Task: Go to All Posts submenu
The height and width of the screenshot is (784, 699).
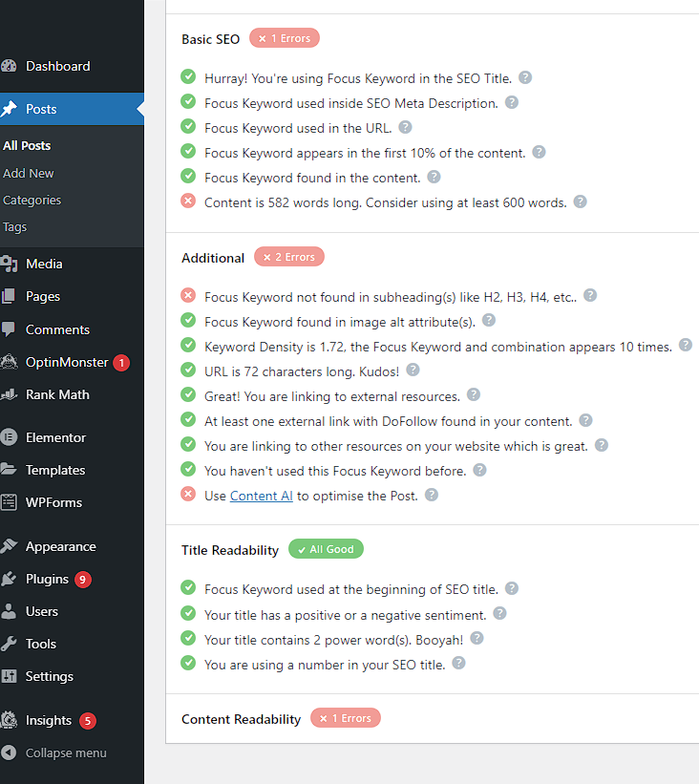Action: click(x=27, y=145)
